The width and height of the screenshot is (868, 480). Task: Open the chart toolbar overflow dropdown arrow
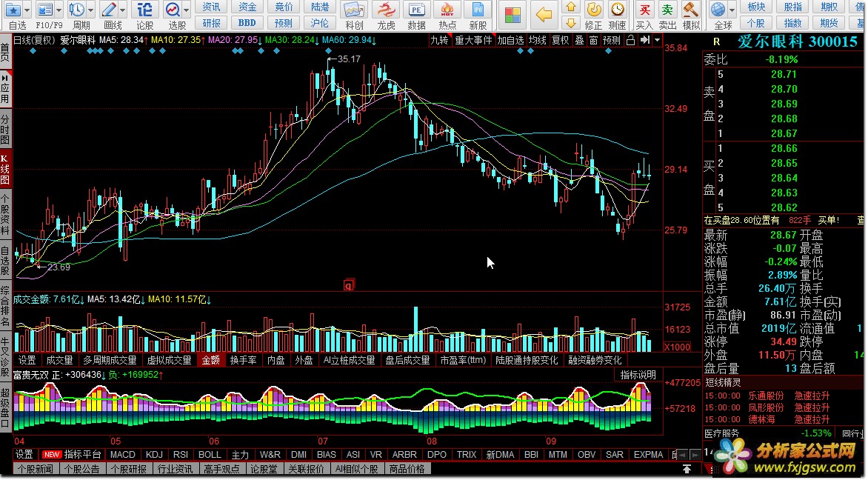(x=657, y=40)
